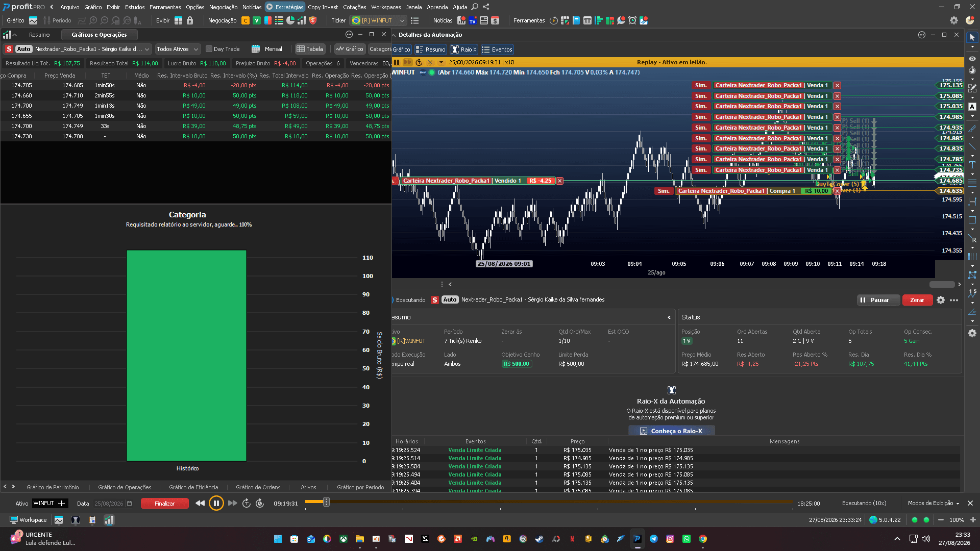Select the text T tool in right sidebar

(972, 165)
